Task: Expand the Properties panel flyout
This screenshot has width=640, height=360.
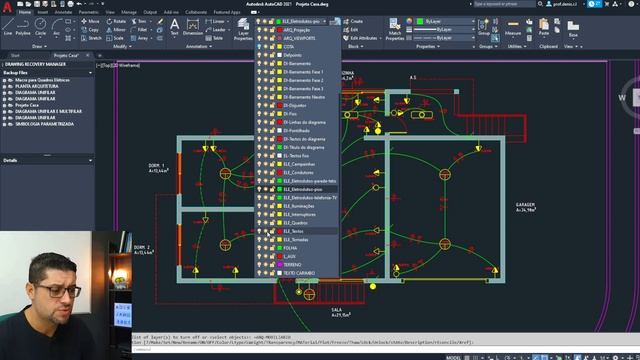Action: click(x=428, y=47)
